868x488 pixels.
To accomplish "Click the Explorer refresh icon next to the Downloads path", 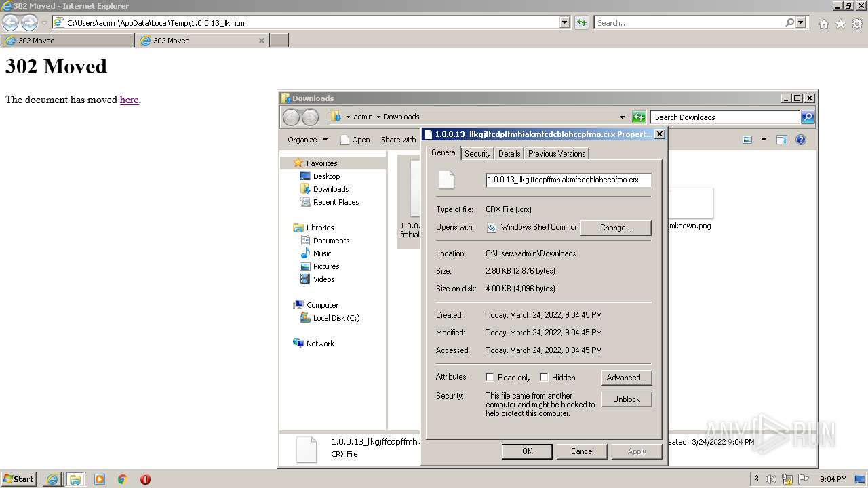I will (x=638, y=117).
